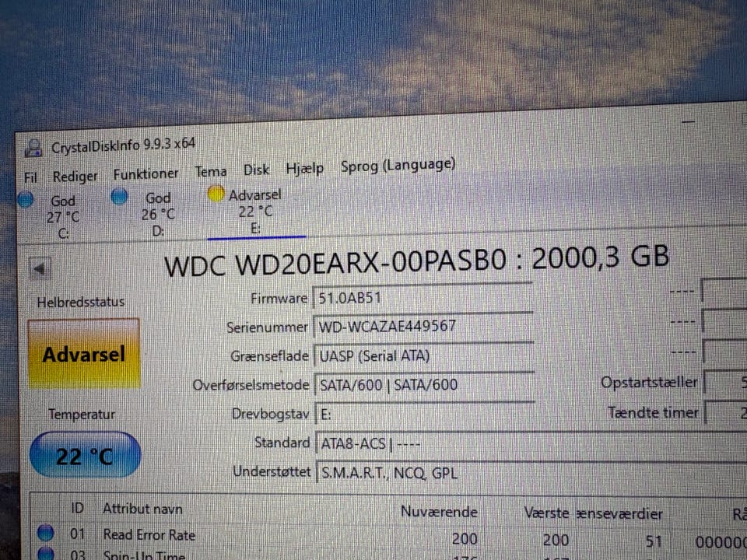Open the Disk menu
Screen dimensions: 747x560
(x=256, y=170)
